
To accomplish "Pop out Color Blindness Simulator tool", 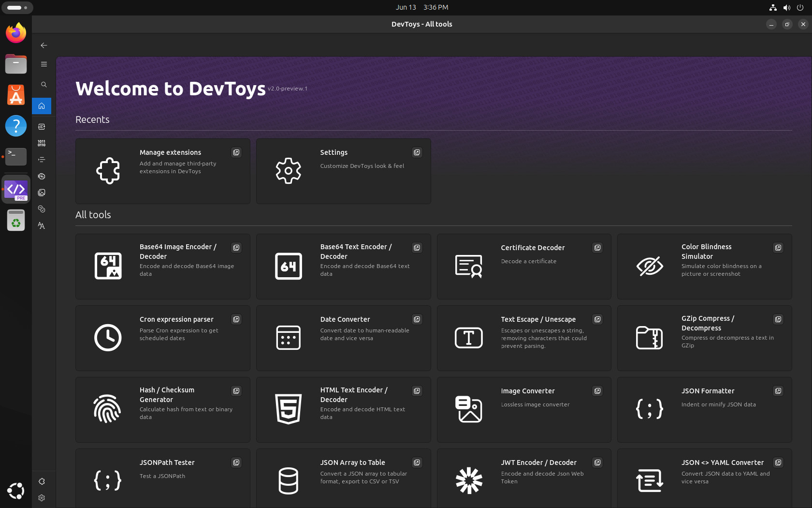I will (x=778, y=248).
